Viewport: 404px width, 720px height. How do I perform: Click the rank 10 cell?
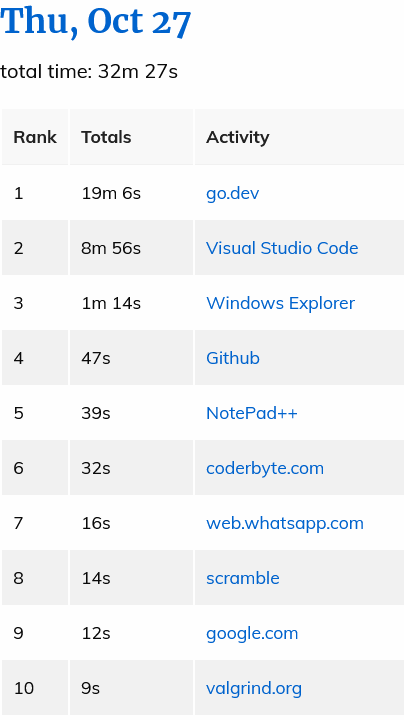click(35, 688)
